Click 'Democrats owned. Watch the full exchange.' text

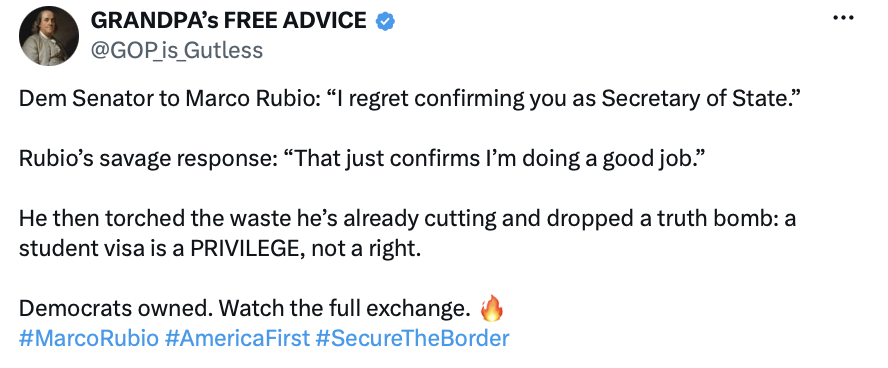[x=245, y=309]
